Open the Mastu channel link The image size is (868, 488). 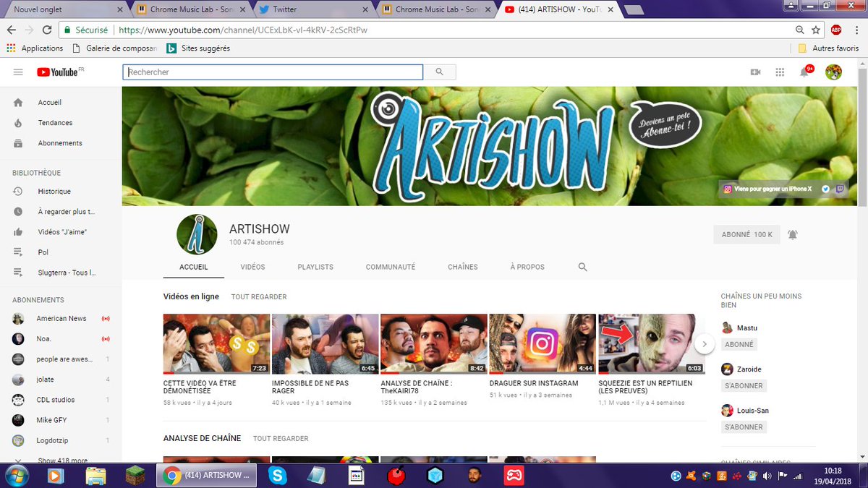746,328
